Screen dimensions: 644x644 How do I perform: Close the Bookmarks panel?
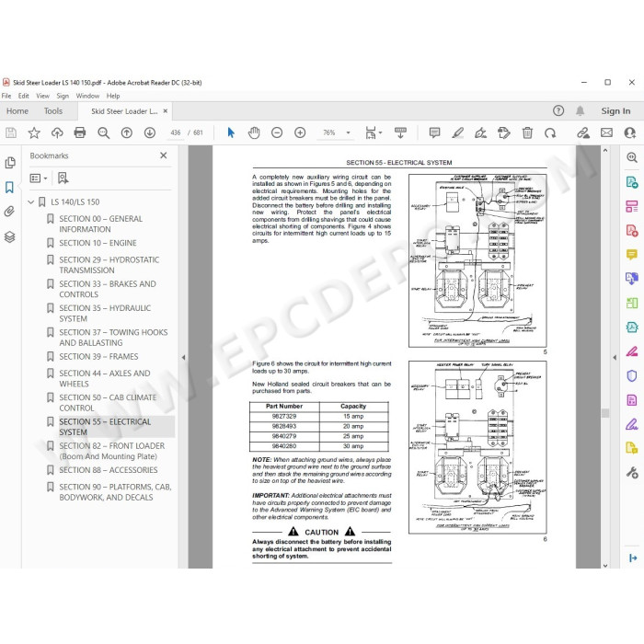point(164,155)
